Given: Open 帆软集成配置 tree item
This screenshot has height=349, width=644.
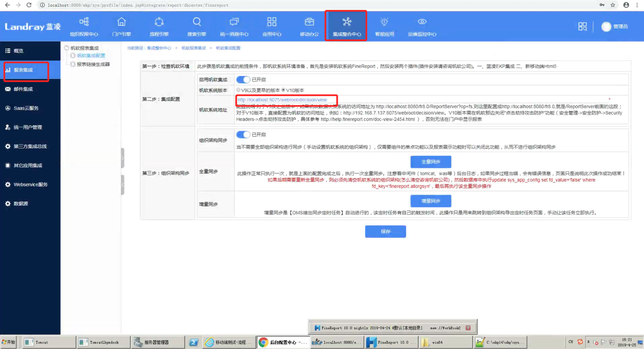Looking at the screenshot, I should coord(91,56).
